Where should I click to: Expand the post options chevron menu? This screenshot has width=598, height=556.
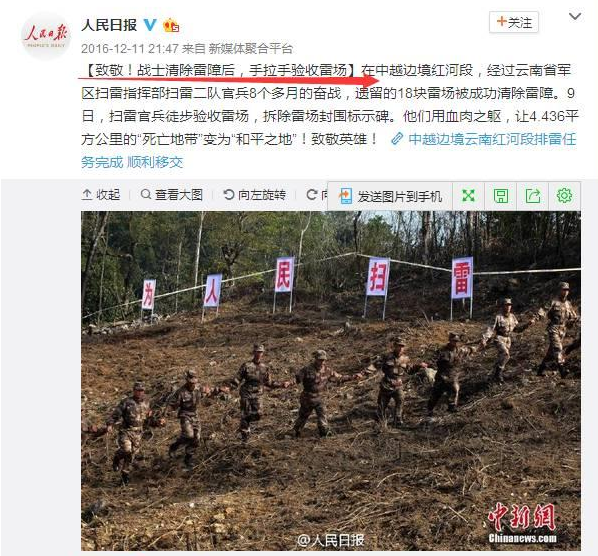(x=575, y=16)
